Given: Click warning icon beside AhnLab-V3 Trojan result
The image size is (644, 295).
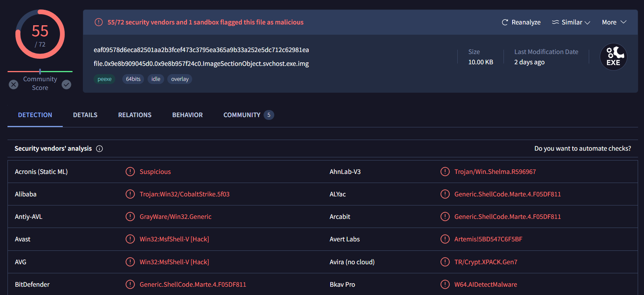Looking at the screenshot, I should [x=445, y=172].
